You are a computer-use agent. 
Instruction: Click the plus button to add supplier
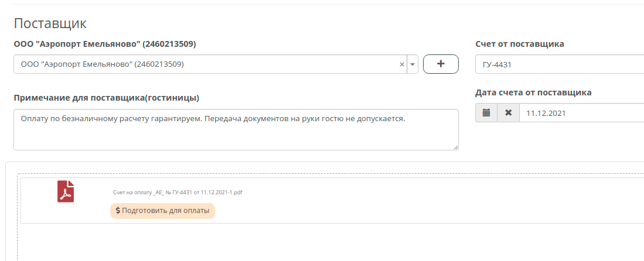[441, 64]
